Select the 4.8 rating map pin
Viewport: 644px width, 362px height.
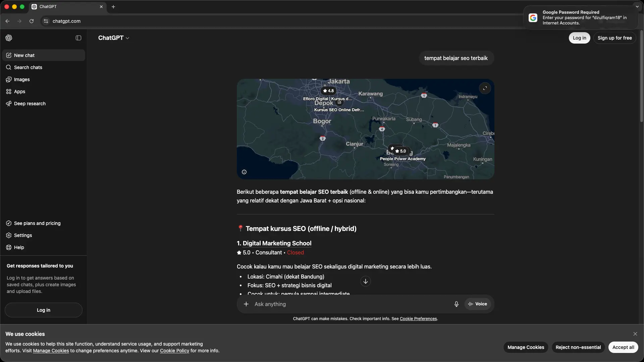[328, 91]
